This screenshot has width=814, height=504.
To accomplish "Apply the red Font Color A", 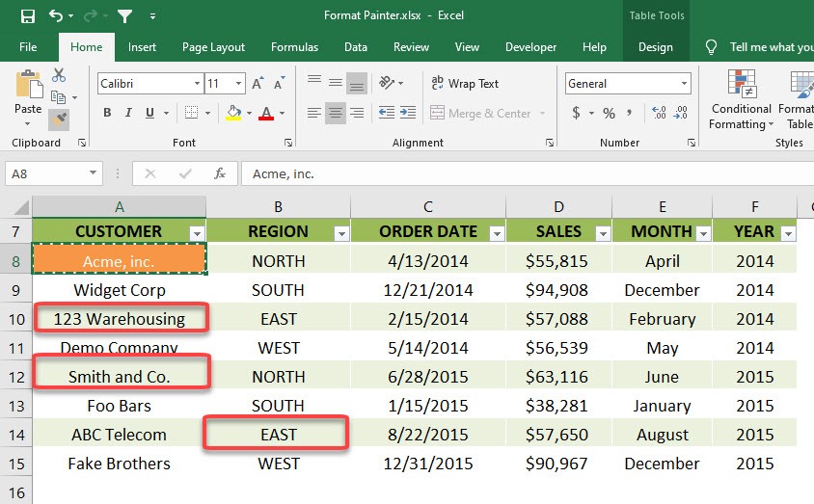I will (x=266, y=113).
